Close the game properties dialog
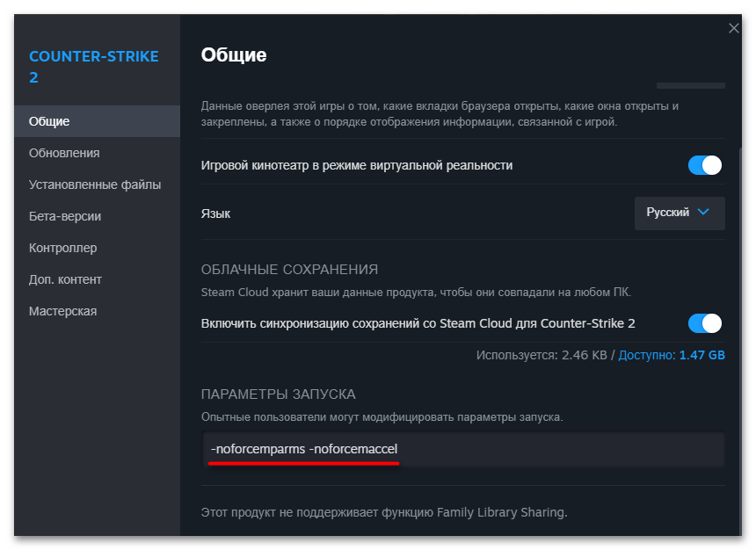The image size is (756, 550). pyautogui.click(x=734, y=27)
